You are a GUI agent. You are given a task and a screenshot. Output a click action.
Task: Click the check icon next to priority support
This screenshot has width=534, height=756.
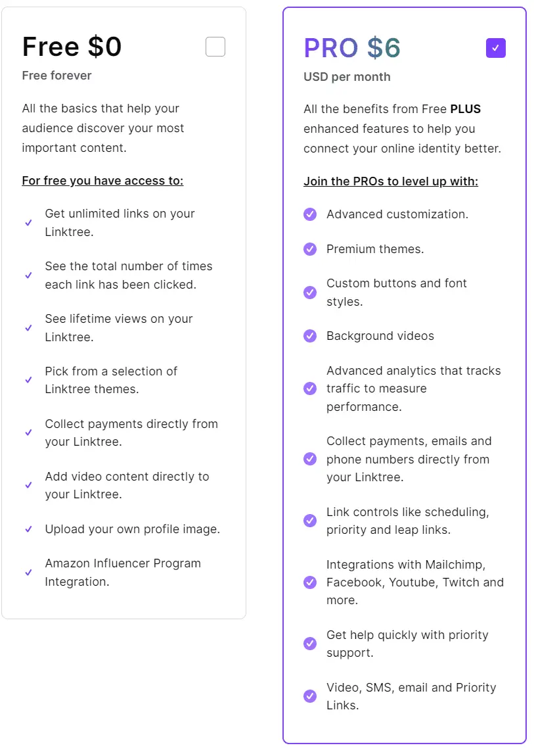(x=310, y=643)
